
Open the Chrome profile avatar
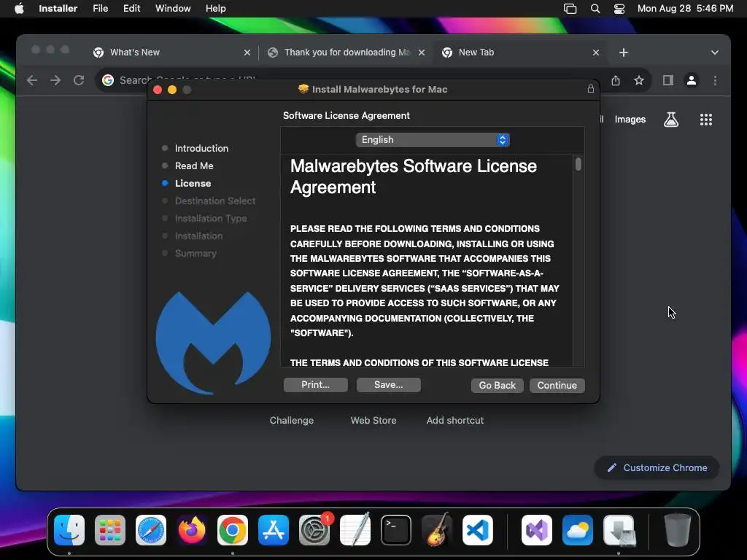692,80
